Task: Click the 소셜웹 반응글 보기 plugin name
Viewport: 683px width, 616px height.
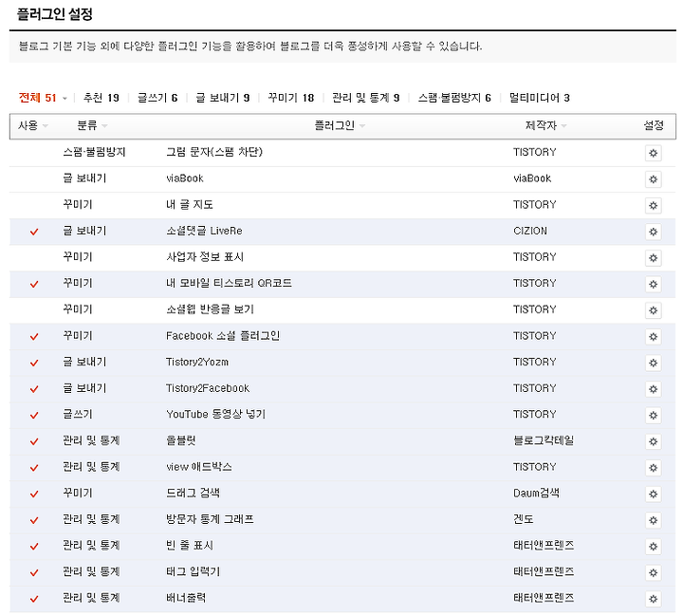Action: pos(210,309)
